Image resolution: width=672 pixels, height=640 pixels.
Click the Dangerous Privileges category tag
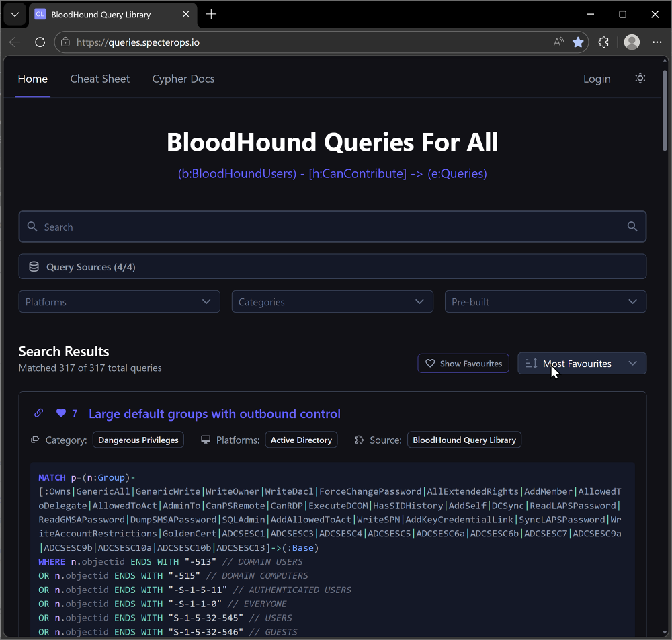(138, 440)
